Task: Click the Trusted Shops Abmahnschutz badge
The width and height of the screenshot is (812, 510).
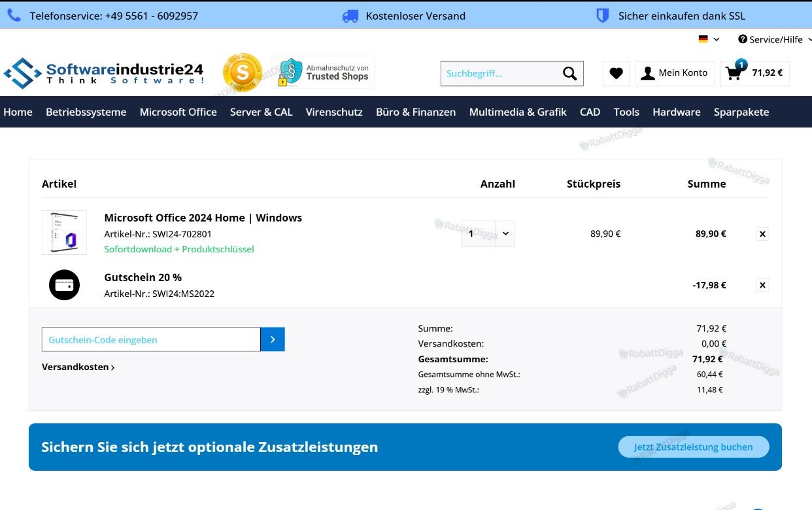Action: [323, 72]
